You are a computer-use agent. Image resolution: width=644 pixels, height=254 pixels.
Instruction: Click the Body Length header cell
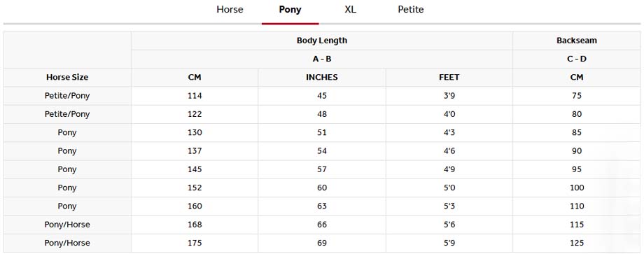pyautogui.click(x=322, y=41)
